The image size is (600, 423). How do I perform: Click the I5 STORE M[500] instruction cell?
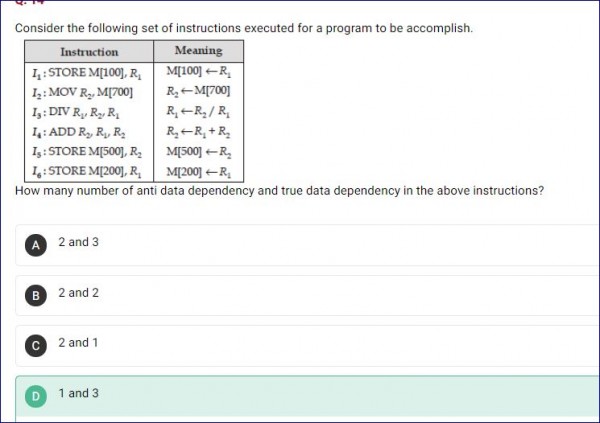(89, 151)
